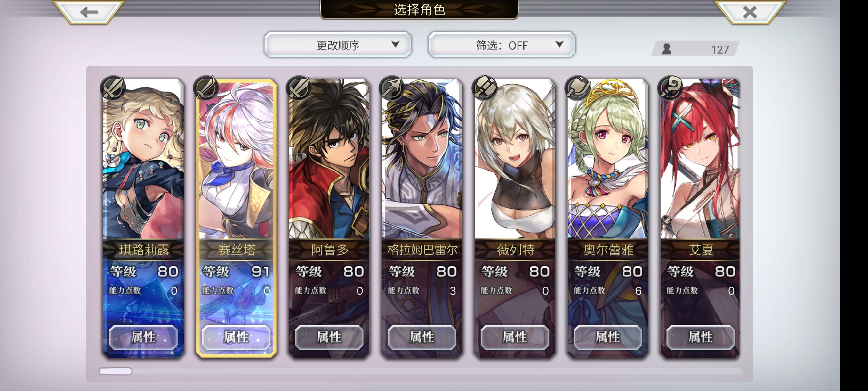Click the fist weapon icon on 薇列特's card
Viewport: 868px width, 391px height.
485,88
